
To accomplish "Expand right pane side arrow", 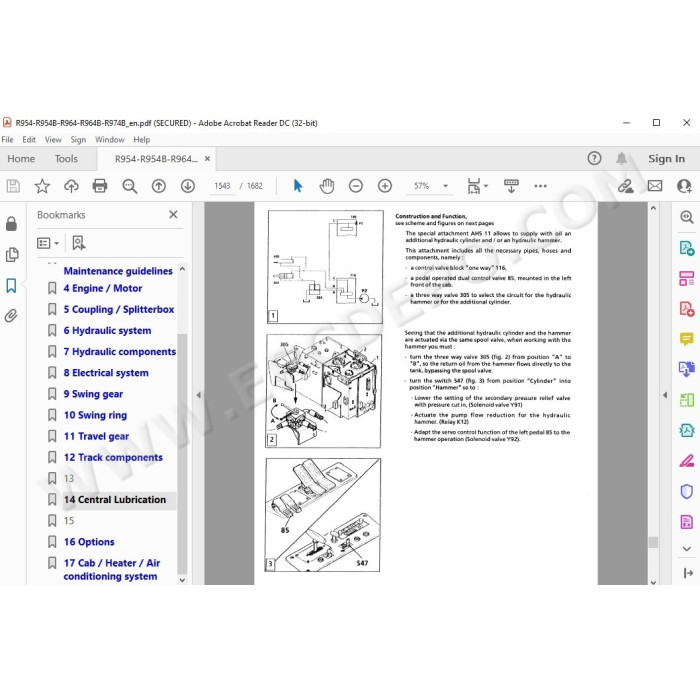I will pos(665,395).
